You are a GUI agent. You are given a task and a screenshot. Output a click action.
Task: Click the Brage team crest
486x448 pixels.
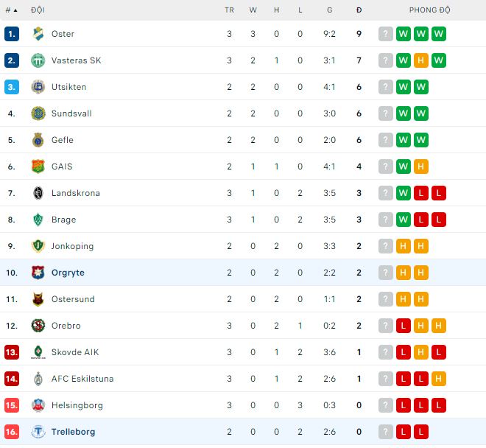click(x=38, y=220)
